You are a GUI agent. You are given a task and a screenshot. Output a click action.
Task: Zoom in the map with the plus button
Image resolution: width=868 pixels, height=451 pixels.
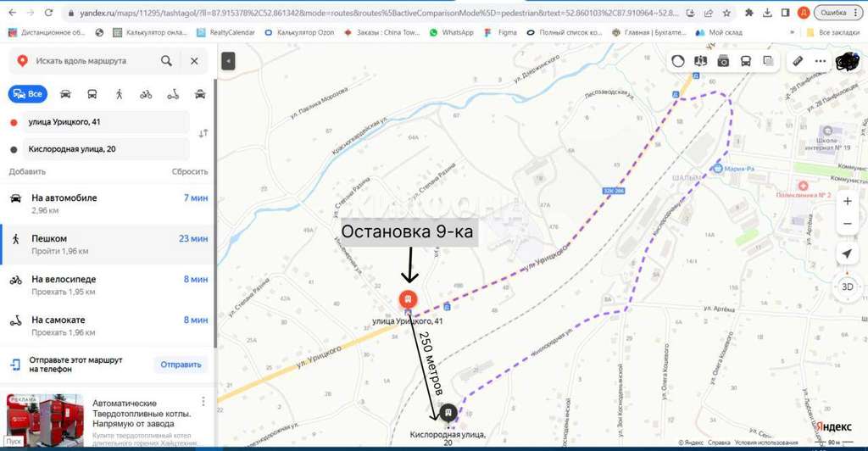847,202
